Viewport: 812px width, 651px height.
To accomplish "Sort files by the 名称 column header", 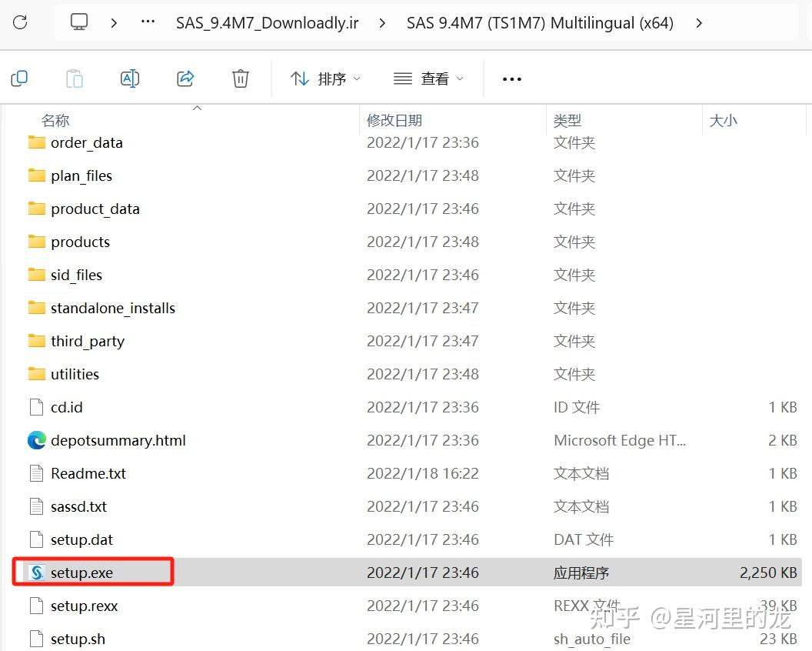I will (55, 120).
